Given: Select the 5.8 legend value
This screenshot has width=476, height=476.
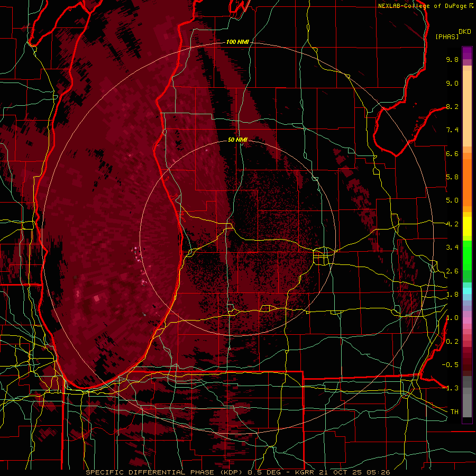Looking at the screenshot, I should pyautogui.click(x=452, y=177).
